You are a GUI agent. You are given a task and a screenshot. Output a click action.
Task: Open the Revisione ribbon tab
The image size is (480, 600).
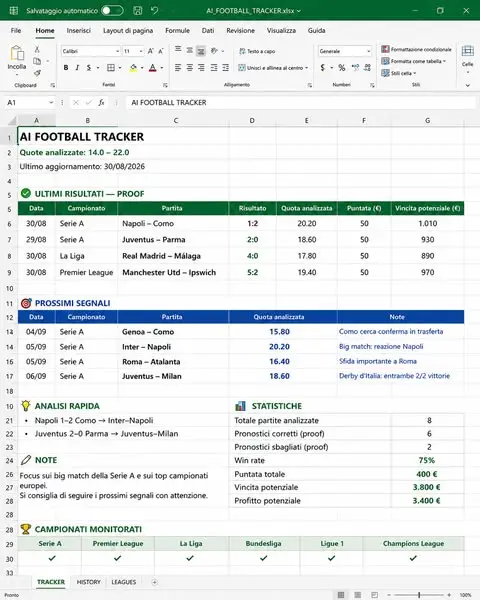pos(240,31)
